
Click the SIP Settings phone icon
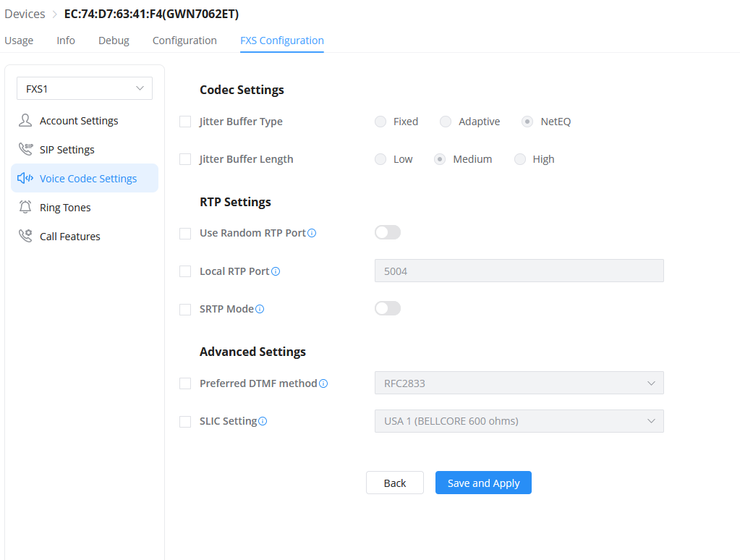click(x=25, y=149)
